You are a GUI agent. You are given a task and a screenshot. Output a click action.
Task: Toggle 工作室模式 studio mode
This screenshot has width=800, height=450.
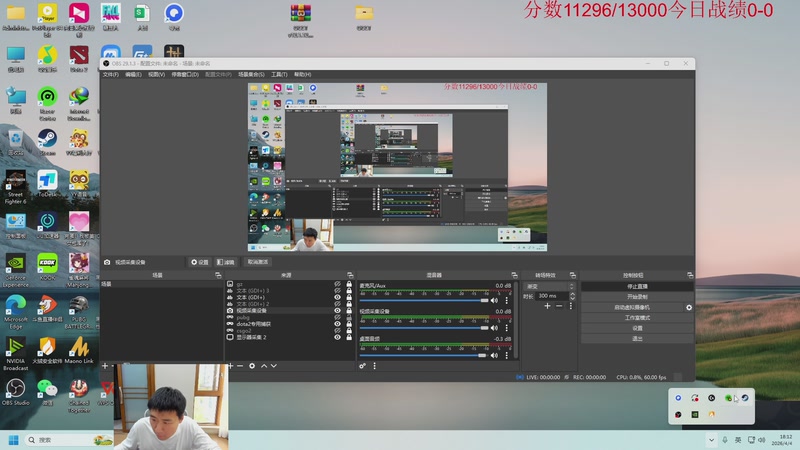click(637, 317)
